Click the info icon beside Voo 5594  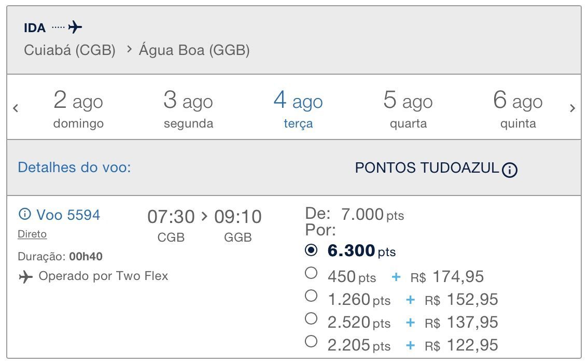click(24, 214)
